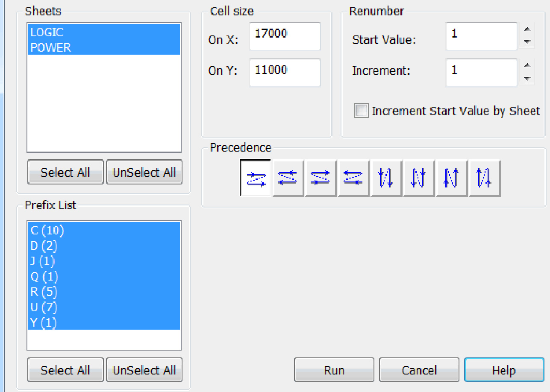This screenshot has height=392, width=550.
Task: Select the POWER sheet in Sheets list
Action: [x=51, y=47]
